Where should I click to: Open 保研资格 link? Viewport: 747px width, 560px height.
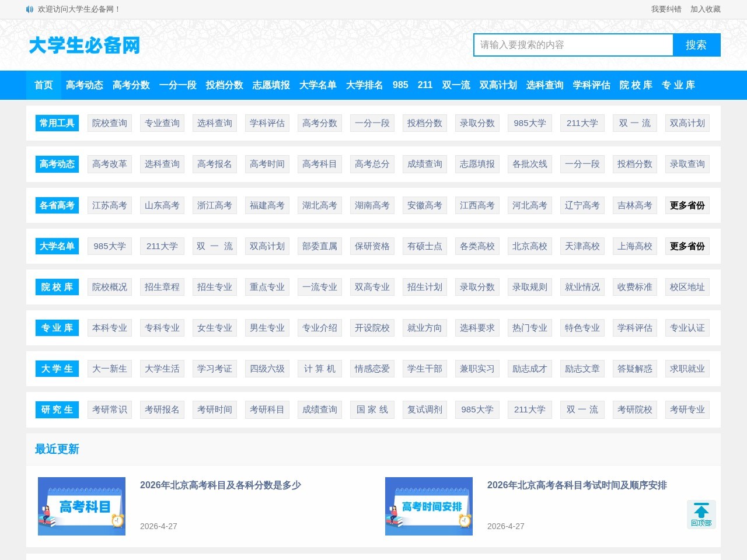(372, 246)
